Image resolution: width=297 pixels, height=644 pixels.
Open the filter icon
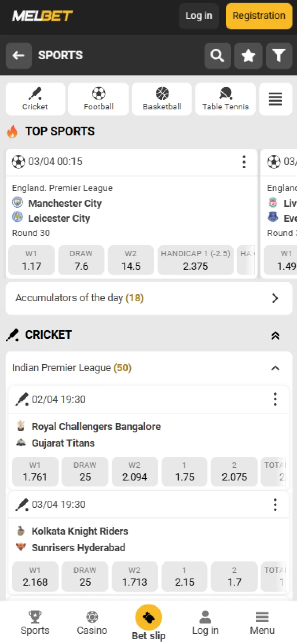pyautogui.click(x=279, y=55)
